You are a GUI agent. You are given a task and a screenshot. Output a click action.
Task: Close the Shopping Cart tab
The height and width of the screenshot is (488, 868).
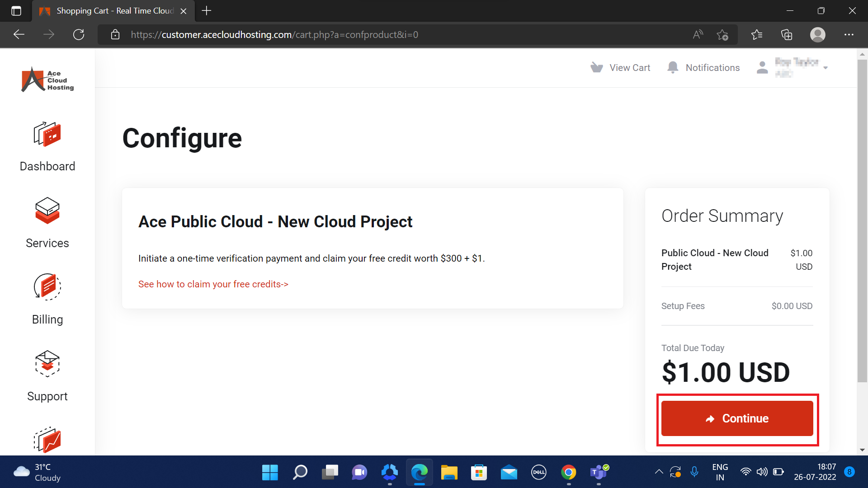(x=184, y=11)
